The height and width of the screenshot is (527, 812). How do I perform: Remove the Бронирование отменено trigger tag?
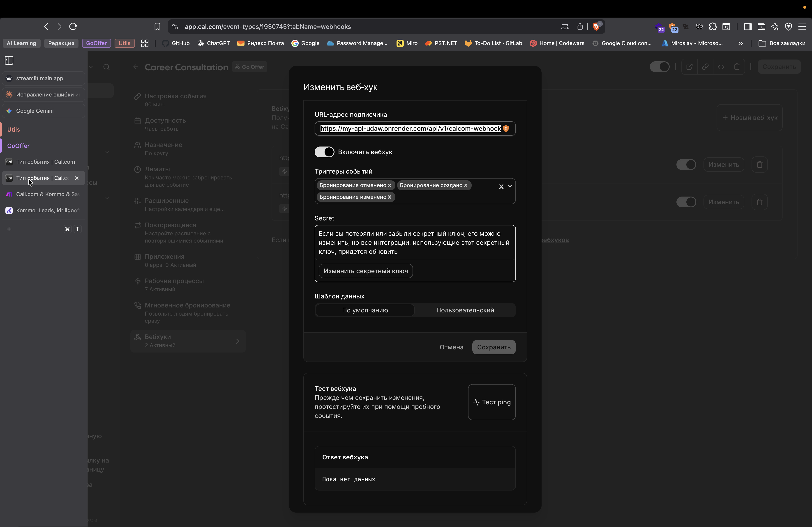click(x=390, y=186)
